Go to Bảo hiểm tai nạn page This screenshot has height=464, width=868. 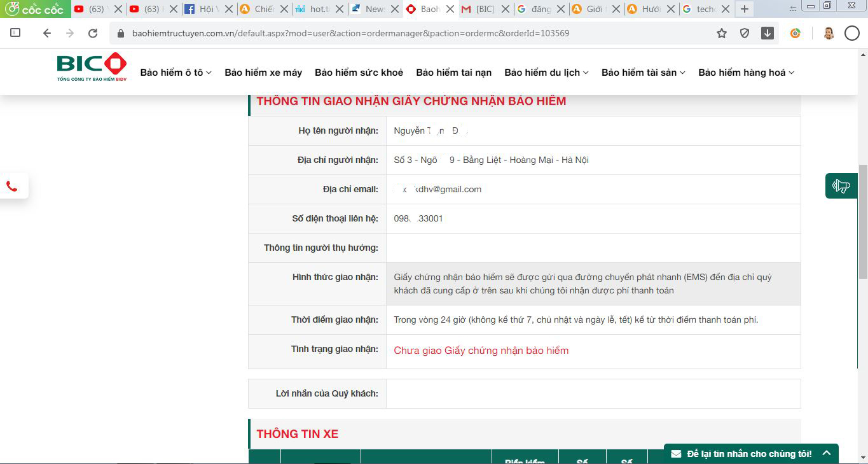453,73
